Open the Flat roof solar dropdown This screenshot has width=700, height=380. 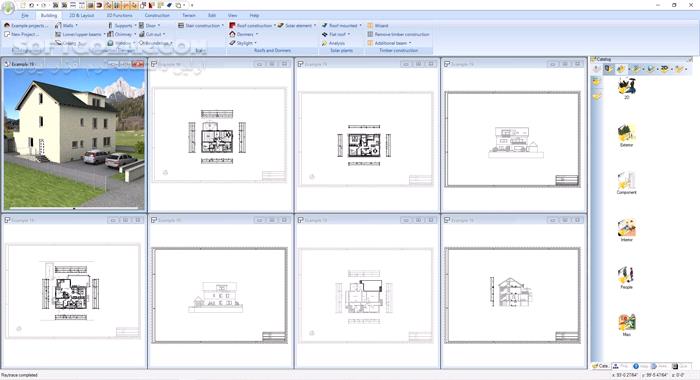[x=336, y=34]
